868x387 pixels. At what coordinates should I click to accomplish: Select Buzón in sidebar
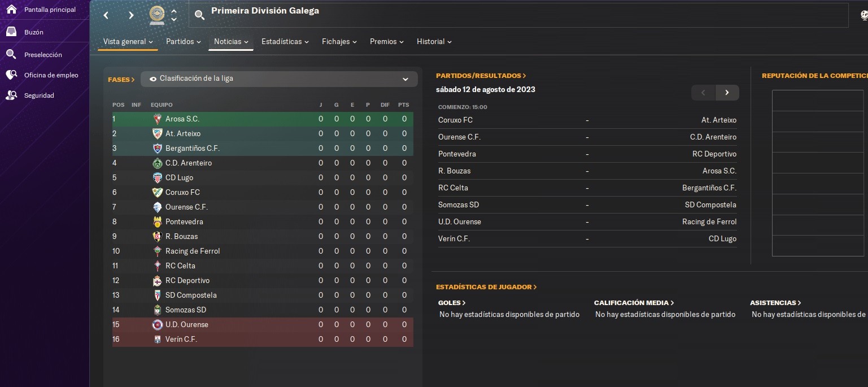point(34,32)
